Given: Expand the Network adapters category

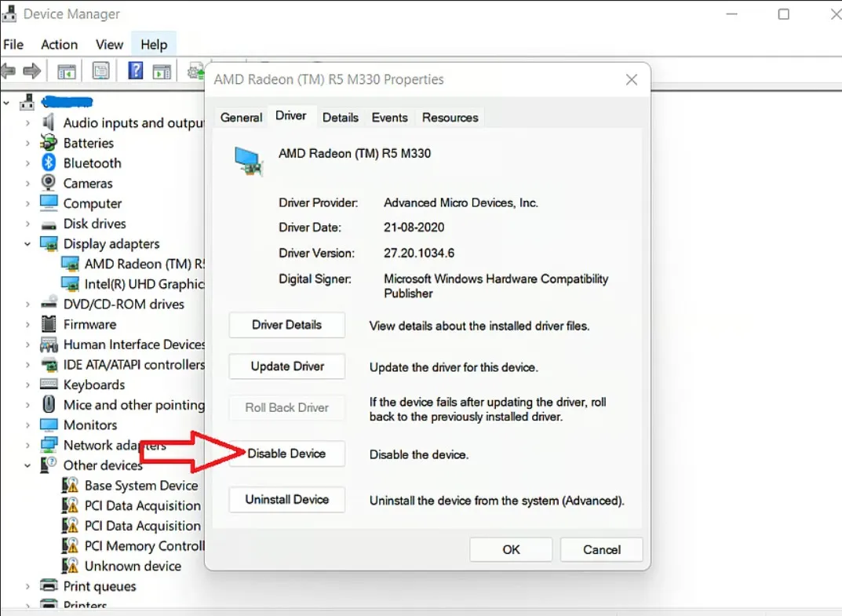Looking at the screenshot, I should (27, 445).
